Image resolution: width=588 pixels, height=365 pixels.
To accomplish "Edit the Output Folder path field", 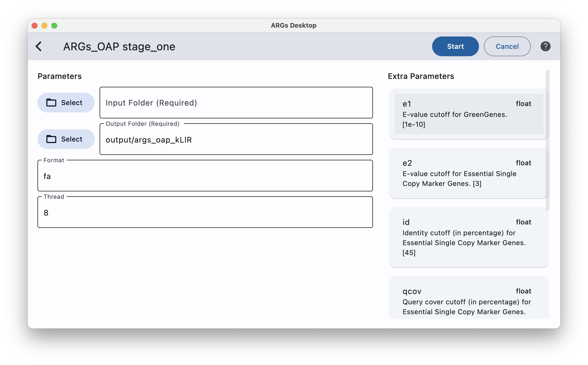I will (236, 139).
